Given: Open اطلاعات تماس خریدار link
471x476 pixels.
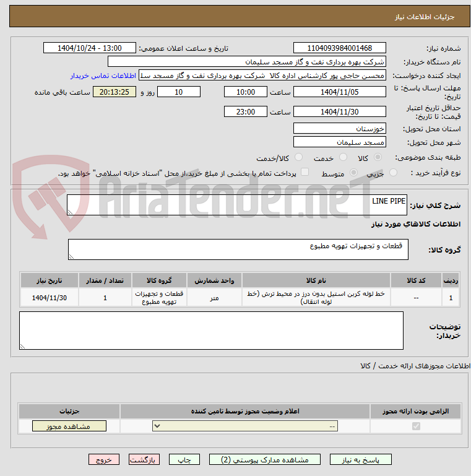Looking at the screenshot, I should (103, 76).
